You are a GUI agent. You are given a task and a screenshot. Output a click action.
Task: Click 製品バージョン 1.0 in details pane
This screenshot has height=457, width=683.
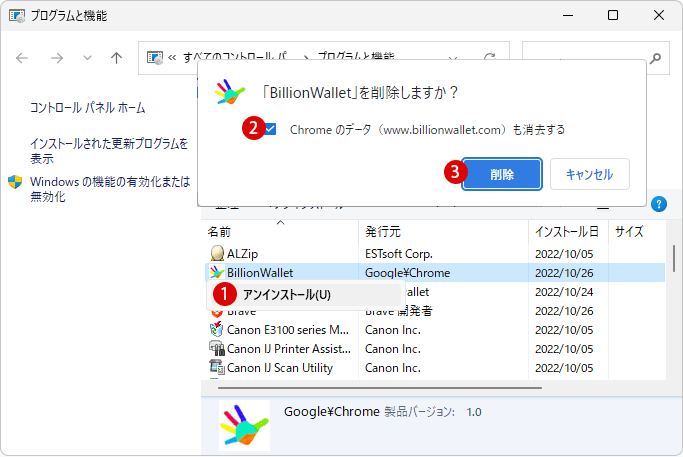coord(433,412)
